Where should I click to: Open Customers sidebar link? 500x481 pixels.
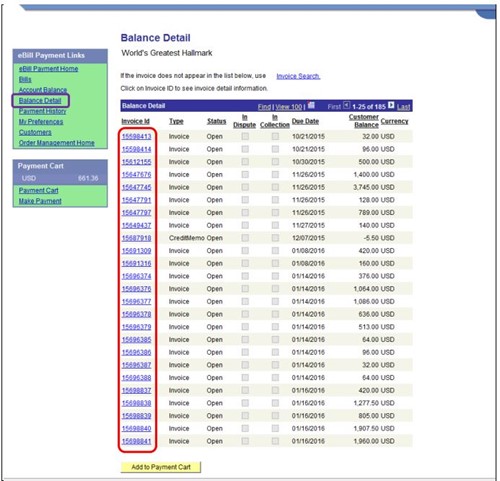coord(35,132)
